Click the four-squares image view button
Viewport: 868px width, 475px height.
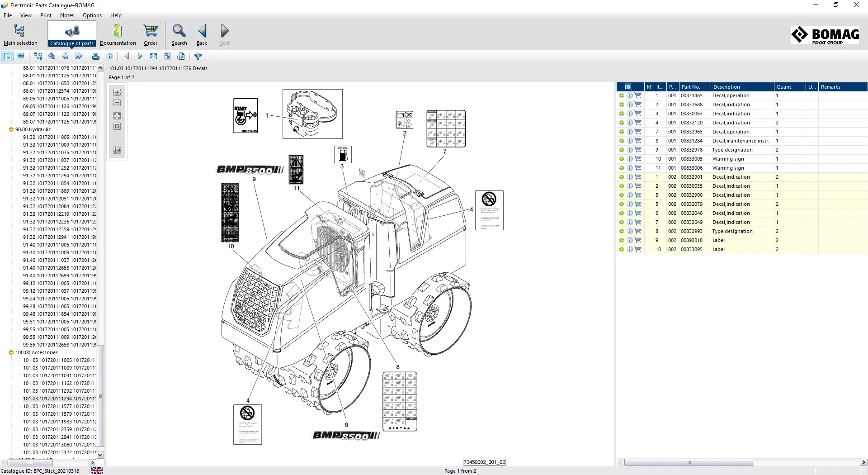117,116
